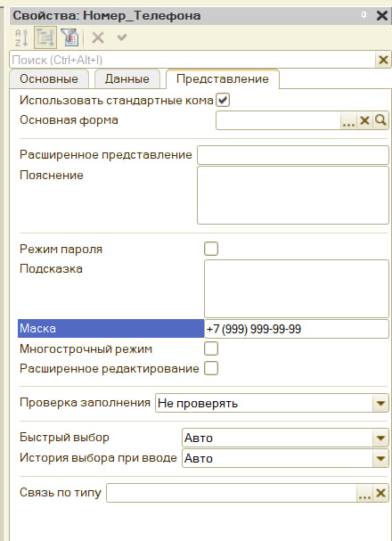
Task: Uncheck Использовать стандартные команды checkbox
Action: [223, 101]
